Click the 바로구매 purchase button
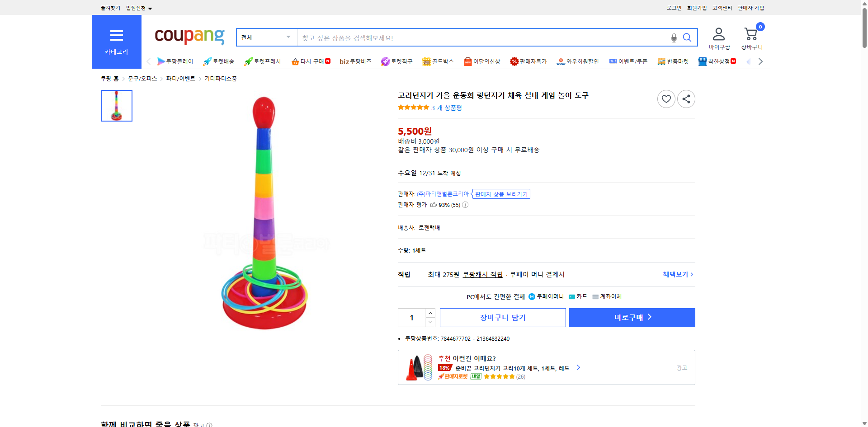Image resolution: width=868 pixels, height=427 pixels. tap(632, 317)
